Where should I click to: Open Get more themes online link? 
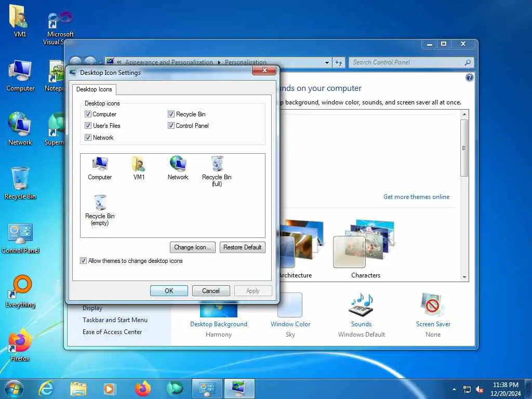pos(416,197)
